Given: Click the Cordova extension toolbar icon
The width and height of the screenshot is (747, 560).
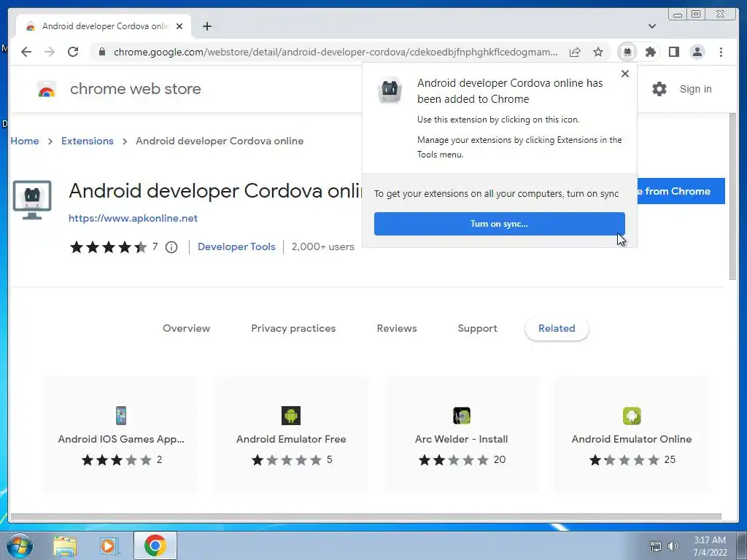Looking at the screenshot, I should (x=627, y=52).
